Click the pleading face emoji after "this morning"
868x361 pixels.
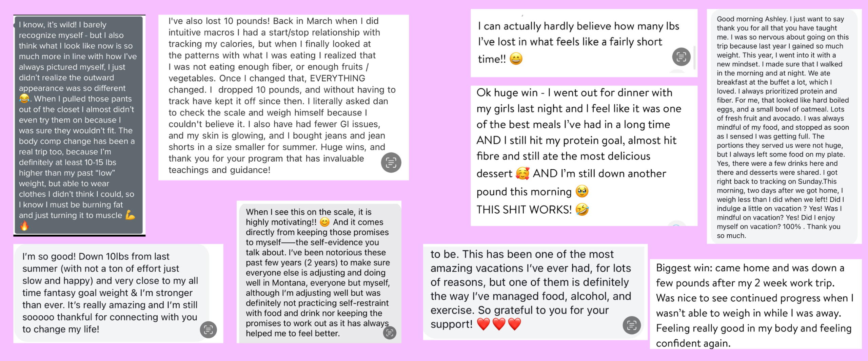tap(582, 192)
